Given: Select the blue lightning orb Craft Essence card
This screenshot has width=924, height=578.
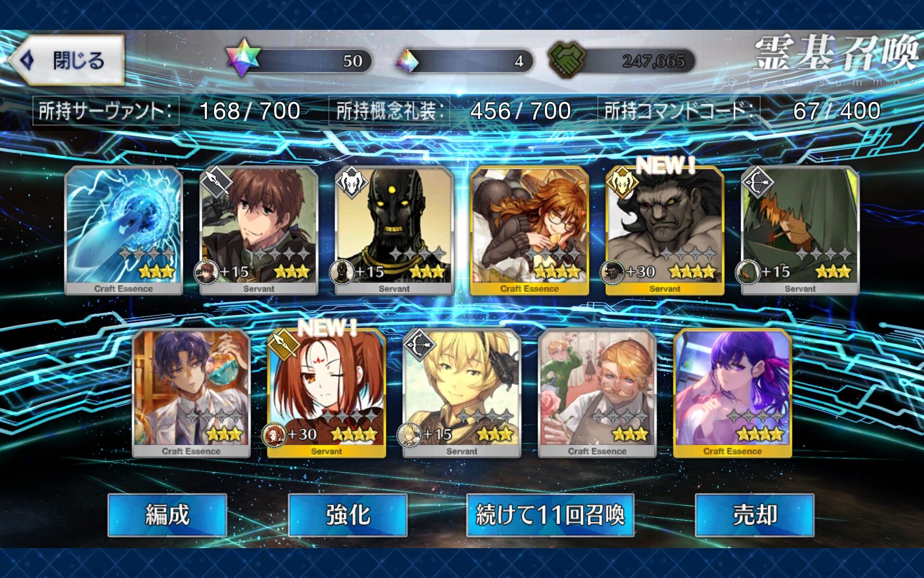Looking at the screenshot, I should 124,230.
